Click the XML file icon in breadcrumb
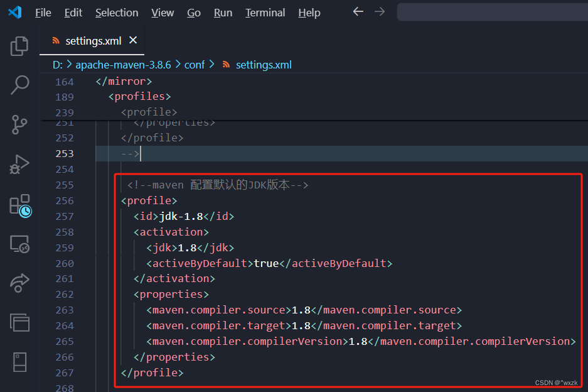The width and height of the screenshot is (588, 392). click(226, 65)
